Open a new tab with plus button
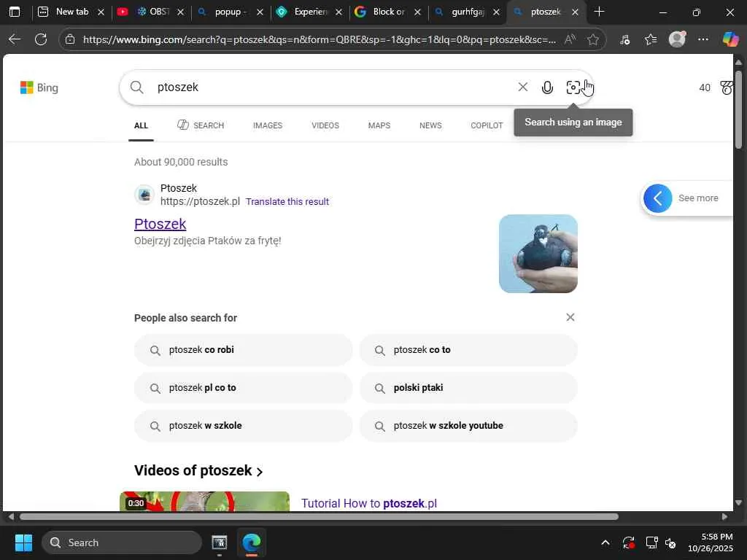Image resolution: width=747 pixels, height=560 pixels. point(600,12)
